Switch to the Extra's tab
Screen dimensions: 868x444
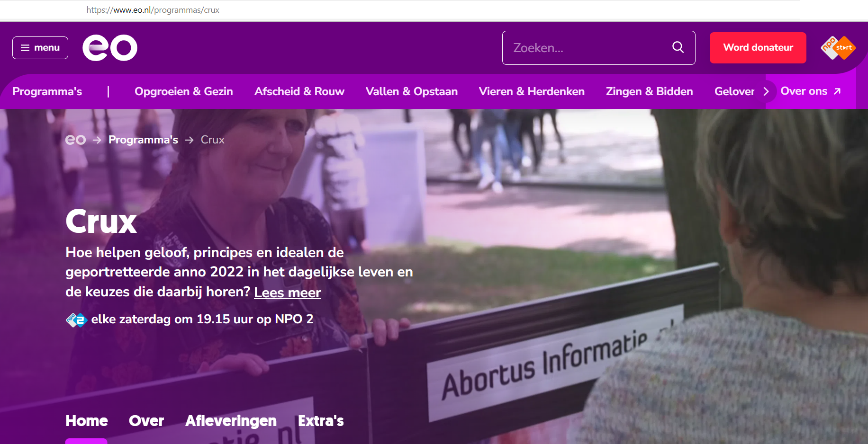point(321,421)
